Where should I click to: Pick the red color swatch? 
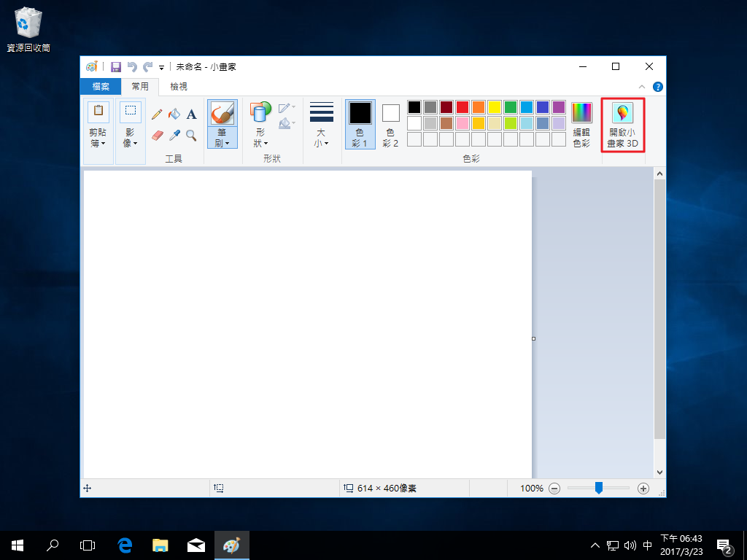pos(462,107)
